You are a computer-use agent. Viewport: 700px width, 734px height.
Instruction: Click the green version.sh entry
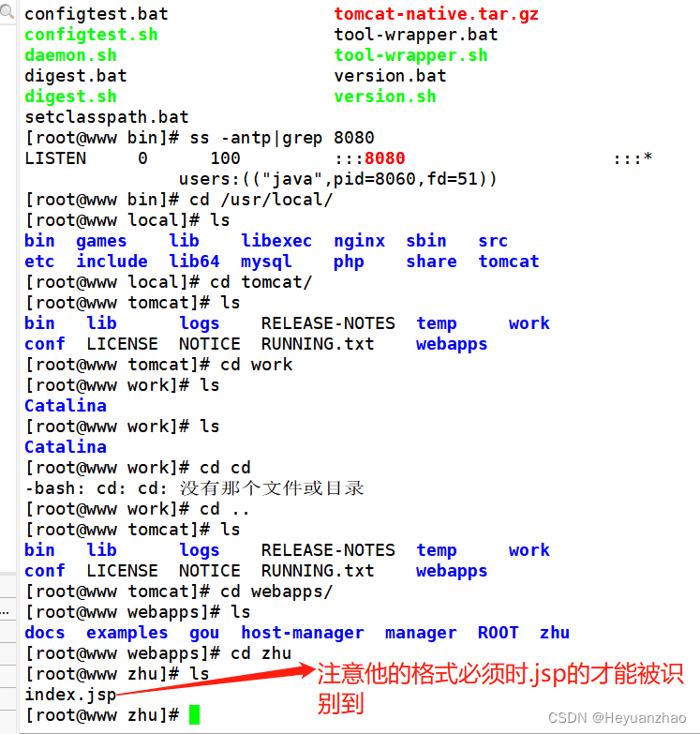coord(385,96)
